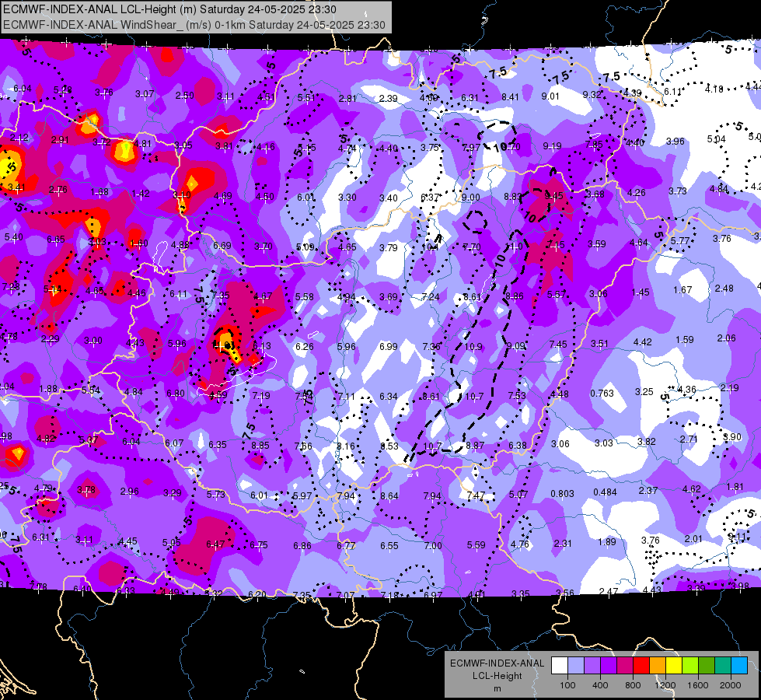Click the grid value 9.09 on the map

coord(516,345)
